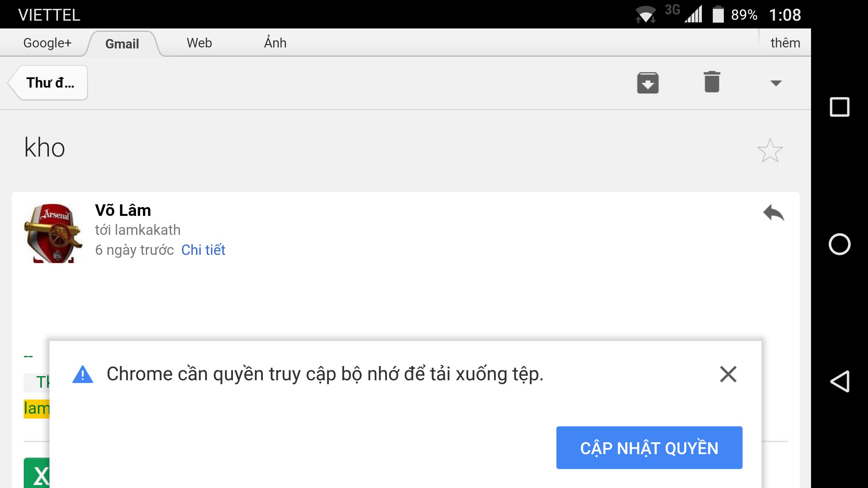
Task: Switch to the Google+ tab
Action: (x=47, y=43)
